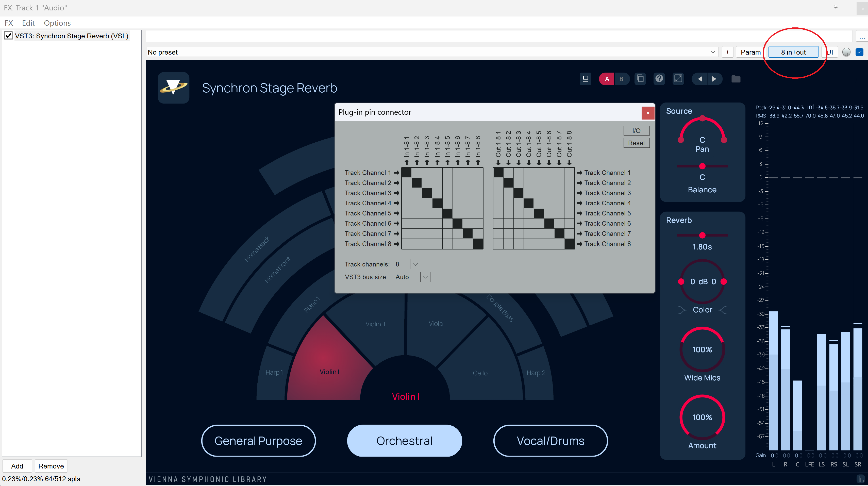This screenshot has height=486, width=868.
Task: Click the 8 in+out routing button
Action: (793, 52)
